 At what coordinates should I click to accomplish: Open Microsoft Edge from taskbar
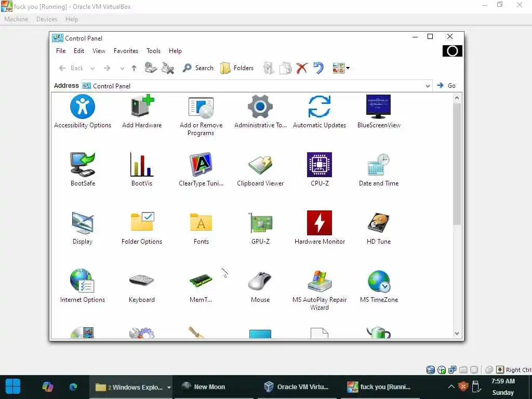tap(73, 387)
